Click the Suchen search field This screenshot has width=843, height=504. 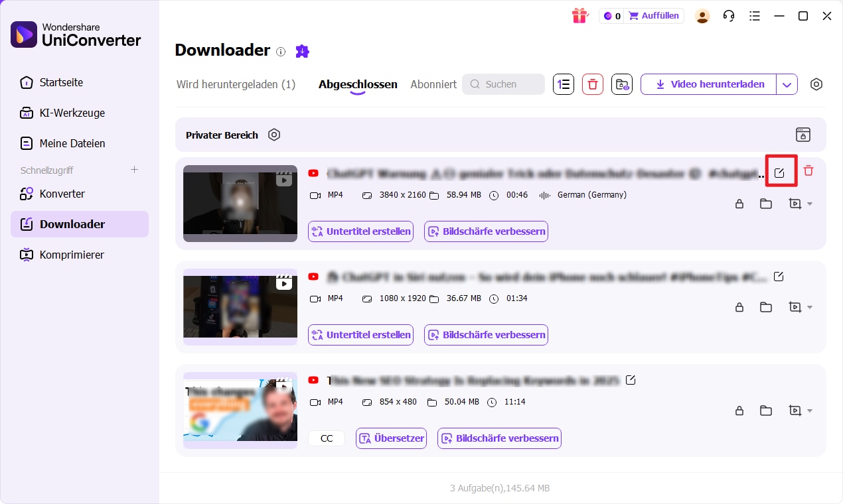click(x=503, y=84)
